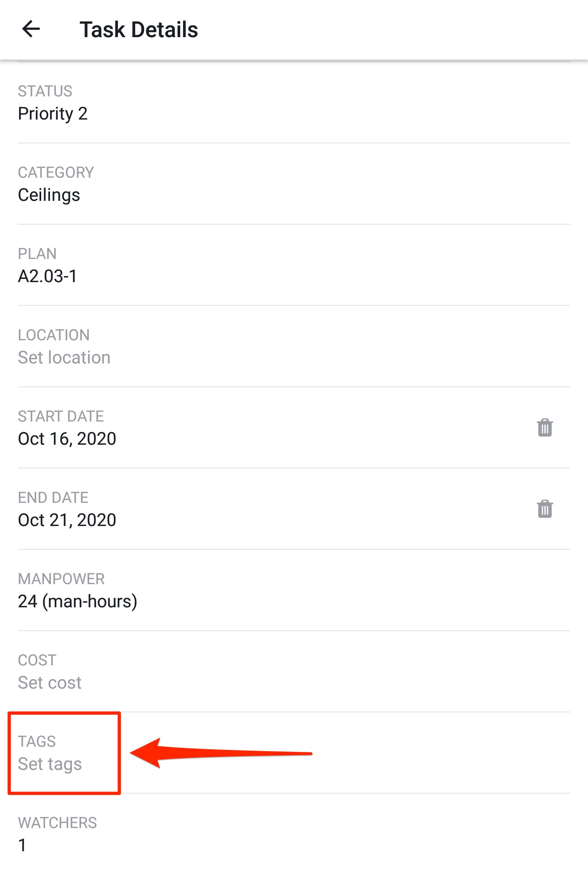This screenshot has height=874, width=588.
Task: Open the watchers count showing 1
Action: [22, 845]
